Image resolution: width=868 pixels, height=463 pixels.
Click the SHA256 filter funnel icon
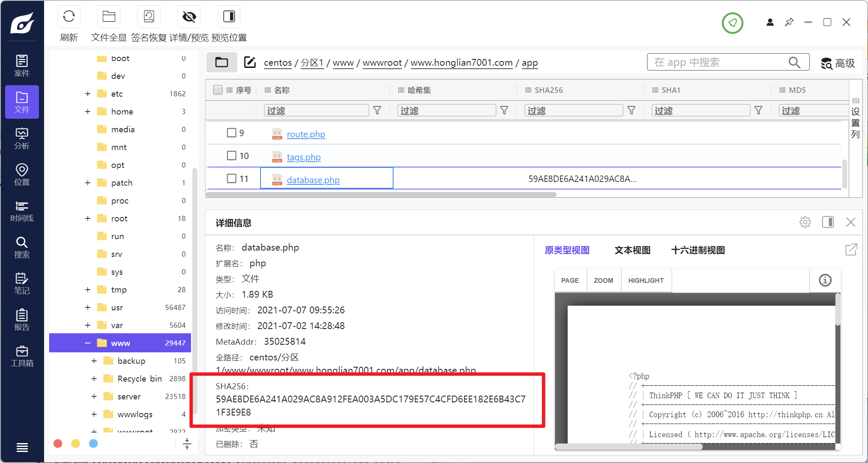click(631, 111)
